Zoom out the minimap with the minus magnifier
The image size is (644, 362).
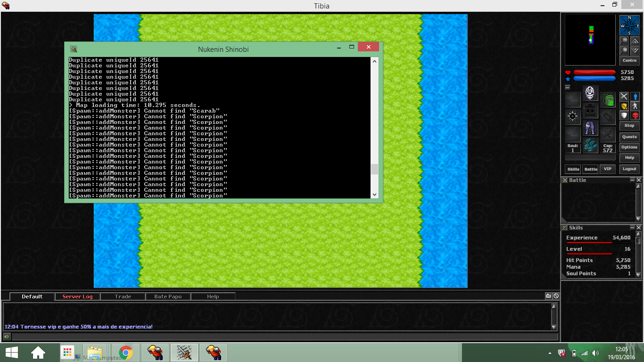tap(625, 41)
